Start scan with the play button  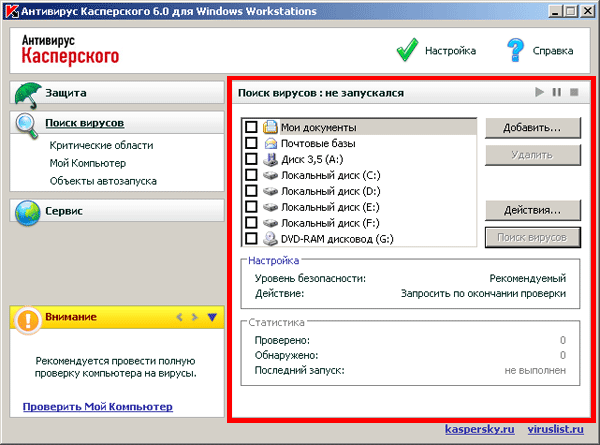[x=540, y=92]
